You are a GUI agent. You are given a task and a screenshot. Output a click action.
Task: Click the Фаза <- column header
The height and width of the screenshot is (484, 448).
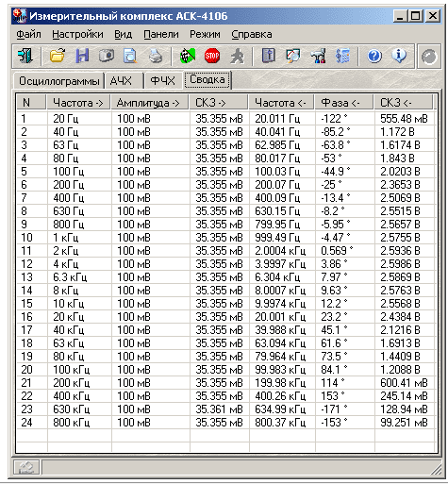(x=344, y=103)
